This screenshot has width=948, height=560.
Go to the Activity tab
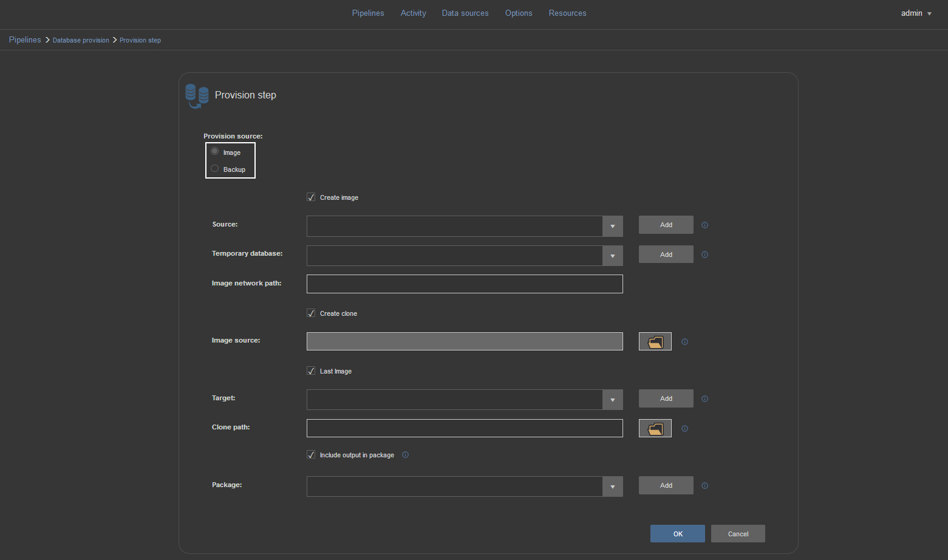(x=413, y=13)
